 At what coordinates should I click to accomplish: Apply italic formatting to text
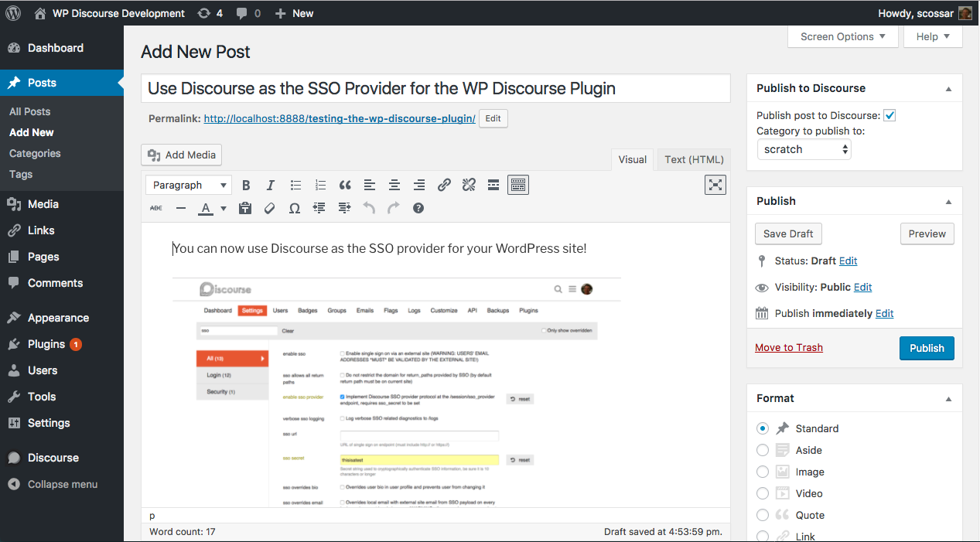271,185
